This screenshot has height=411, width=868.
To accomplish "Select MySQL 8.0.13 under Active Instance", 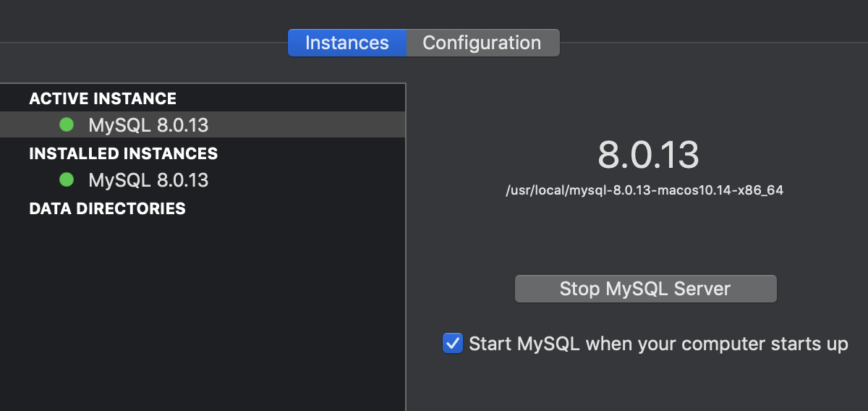I will pos(148,125).
